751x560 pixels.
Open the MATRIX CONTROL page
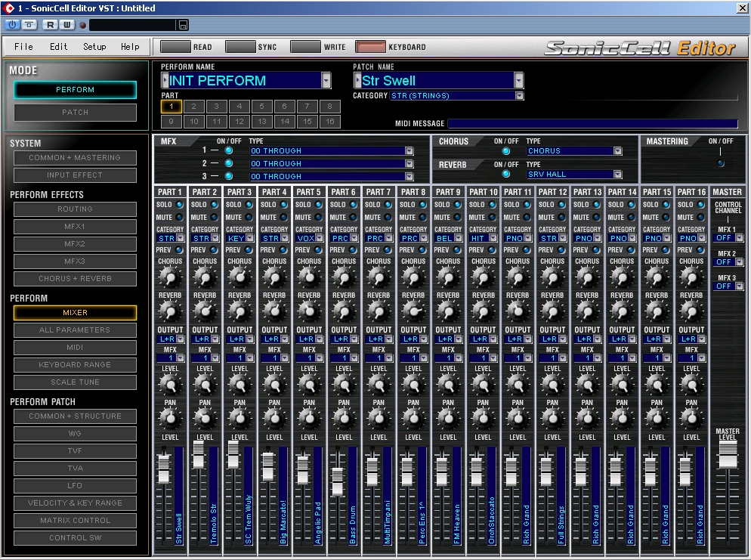pos(76,520)
